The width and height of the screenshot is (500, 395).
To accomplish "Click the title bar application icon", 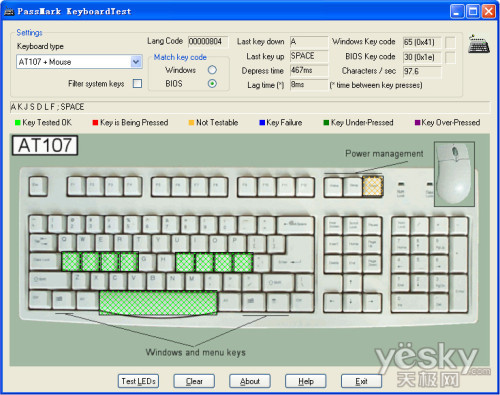I will pyautogui.click(x=9, y=11).
